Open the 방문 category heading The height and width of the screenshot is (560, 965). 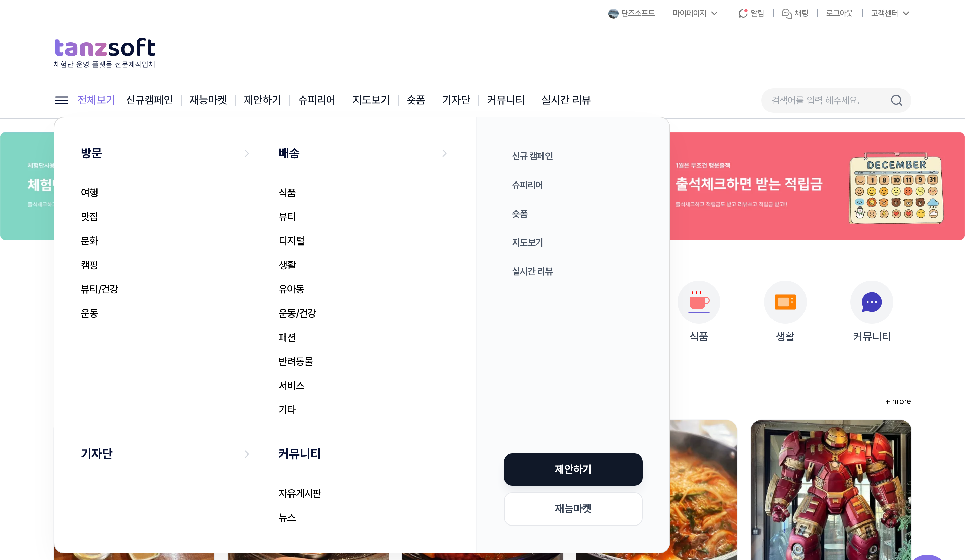91,153
